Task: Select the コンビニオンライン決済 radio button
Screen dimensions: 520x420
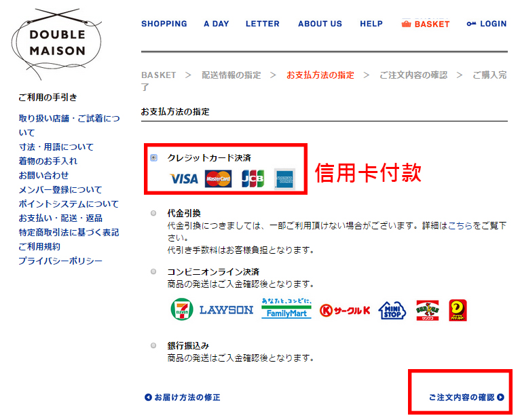Action: [x=153, y=272]
